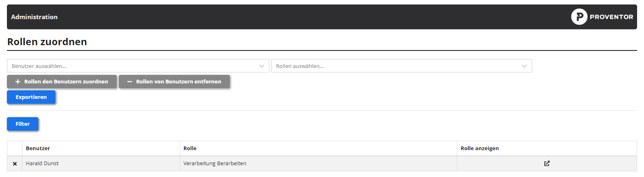Click the plus icon on assign button

coord(17,82)
